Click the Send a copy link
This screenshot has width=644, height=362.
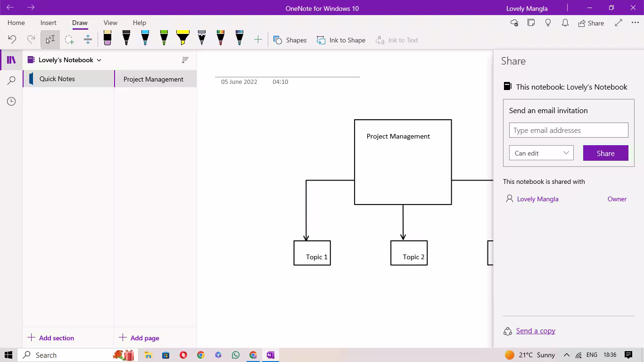point(536,331)
